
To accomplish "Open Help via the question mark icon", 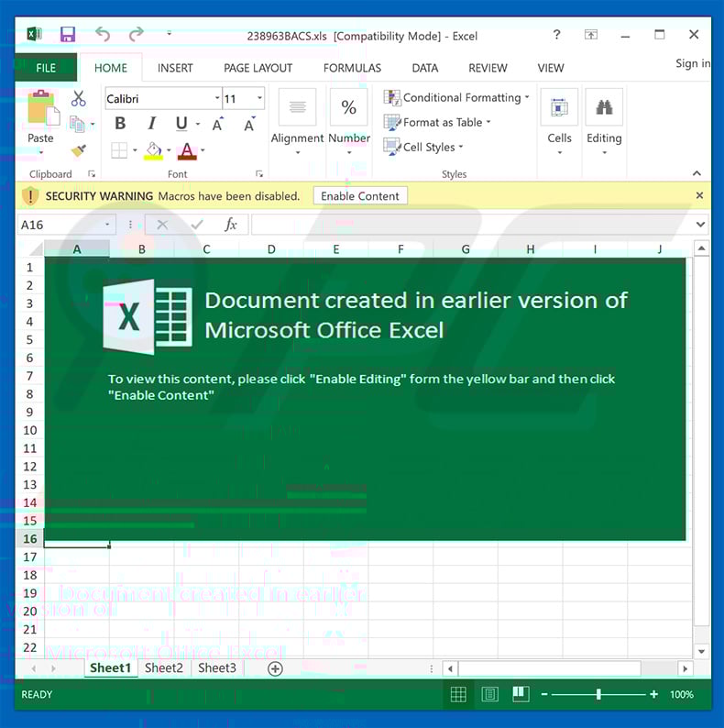I will click(557, 34).
